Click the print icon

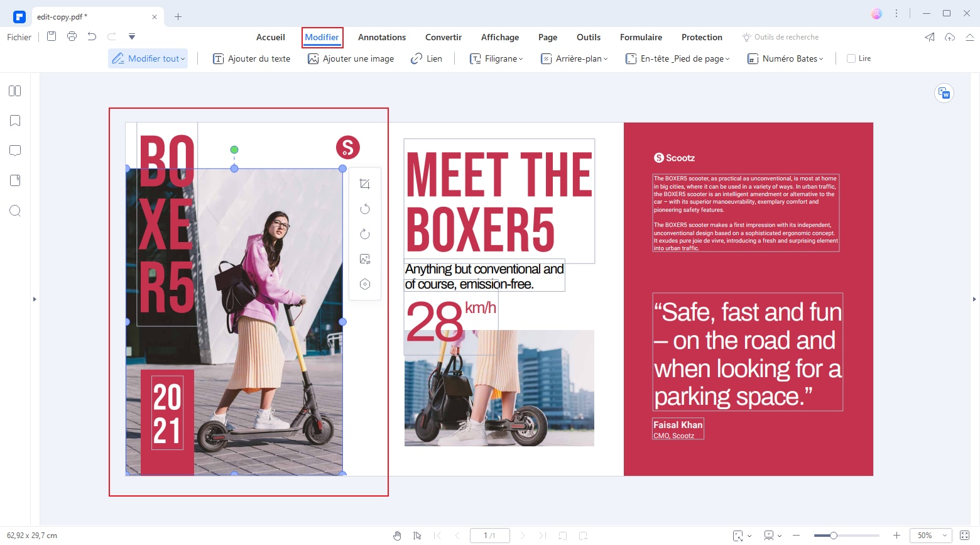pyautogui.click(x=72, y=36)
